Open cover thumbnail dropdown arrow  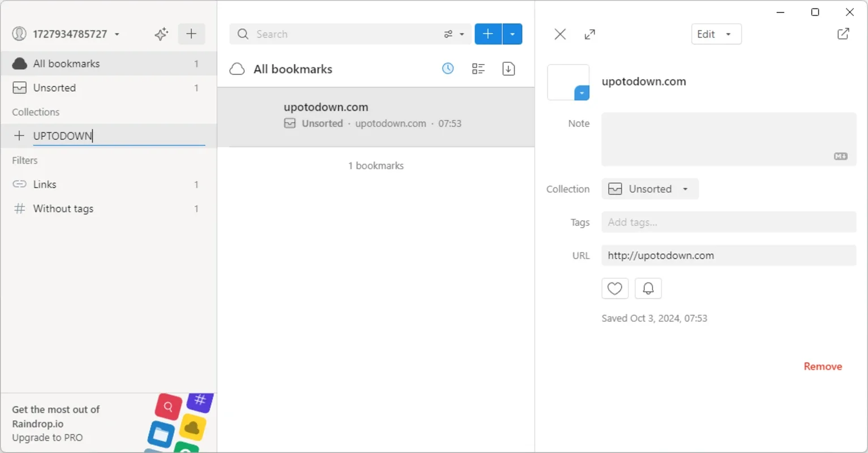coord(581,93)
